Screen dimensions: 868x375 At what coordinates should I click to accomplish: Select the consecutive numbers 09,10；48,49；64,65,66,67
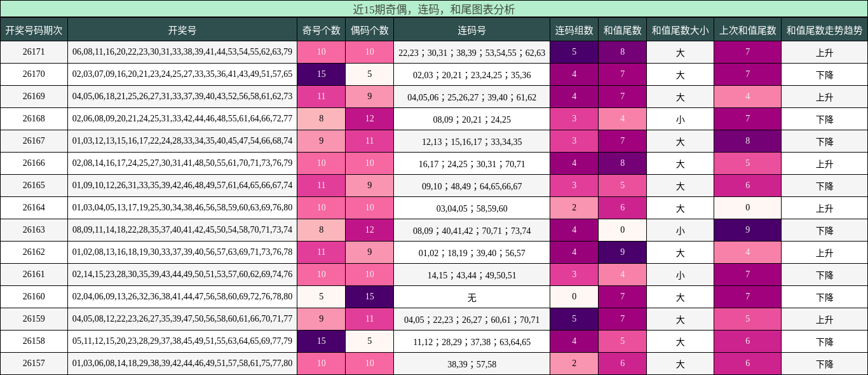[471, 186]
